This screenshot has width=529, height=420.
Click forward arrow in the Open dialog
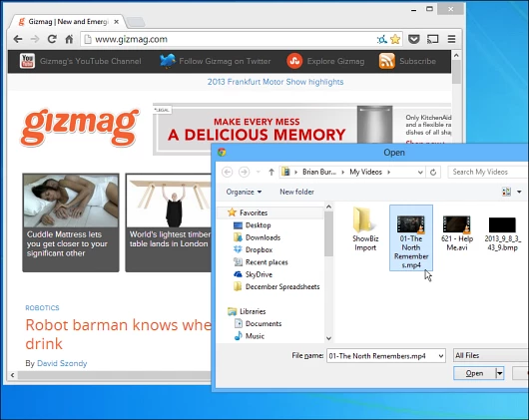pyautogui.click(x=244, y=172)
